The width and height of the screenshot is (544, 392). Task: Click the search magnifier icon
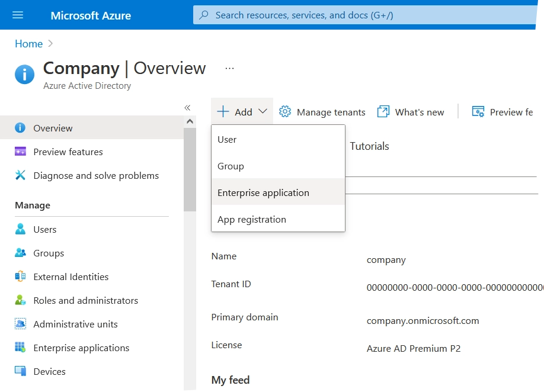tap(204, 15)
